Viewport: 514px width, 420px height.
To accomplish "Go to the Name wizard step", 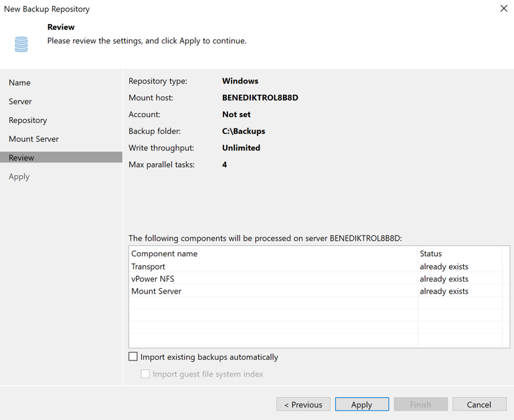I will pos(19,83).
